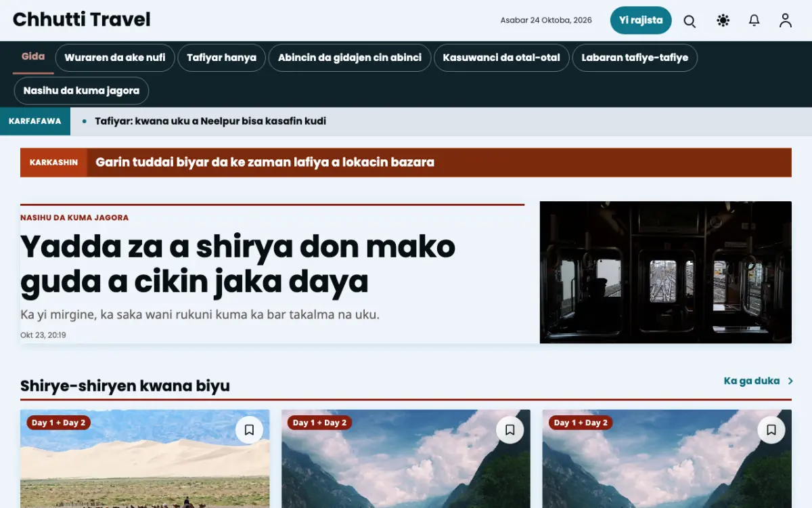The height and width of the screenshot is (508, 812).
Task: Bookmark the rightmost mountain card
Action: tap(771, 430)
